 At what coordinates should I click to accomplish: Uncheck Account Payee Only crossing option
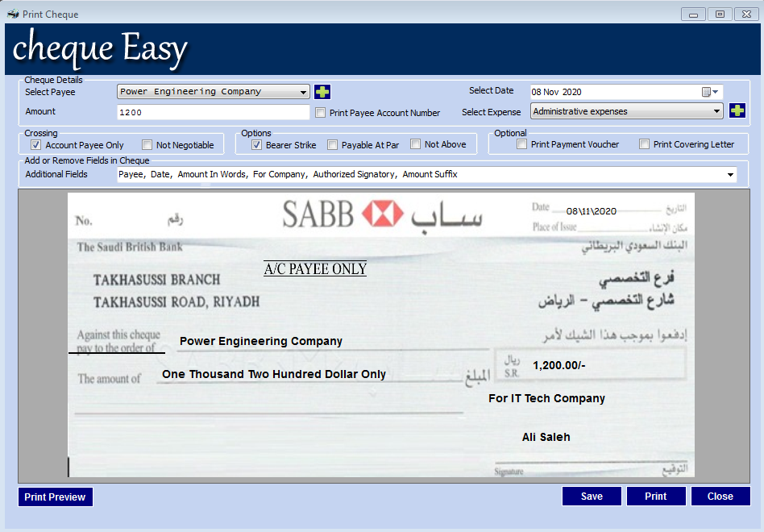pos(35,143)
